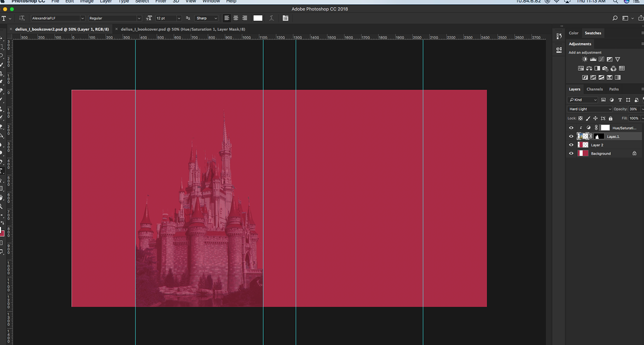Image resolution: width=644 pixels, height=345 pixels.
Task: Open the Hard Light blend mode dropdown
Action: coord(590,109)
